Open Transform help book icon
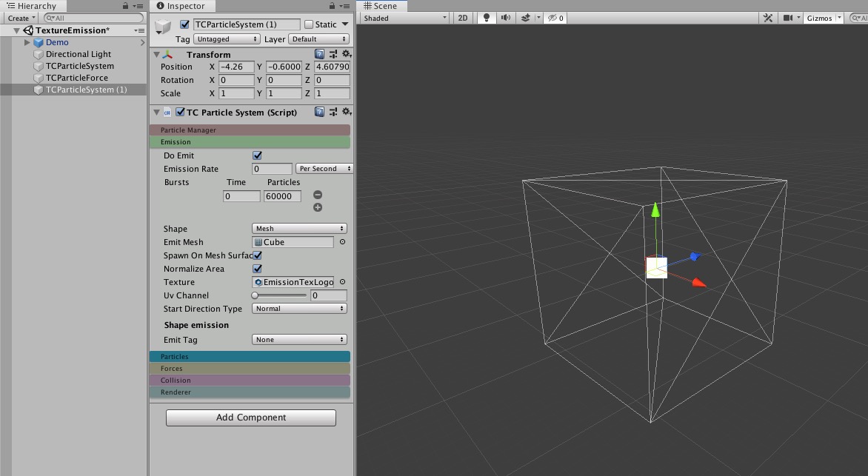 click(x=319, y=54)
